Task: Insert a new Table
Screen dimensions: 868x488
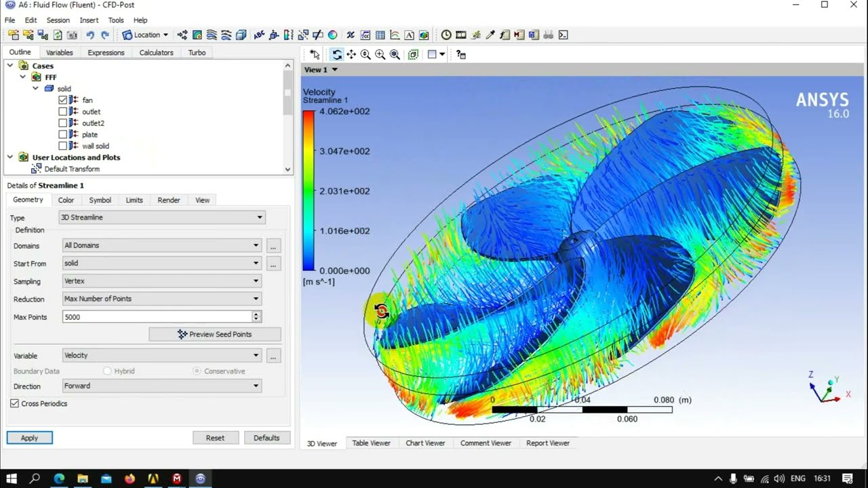Action: 380,35
